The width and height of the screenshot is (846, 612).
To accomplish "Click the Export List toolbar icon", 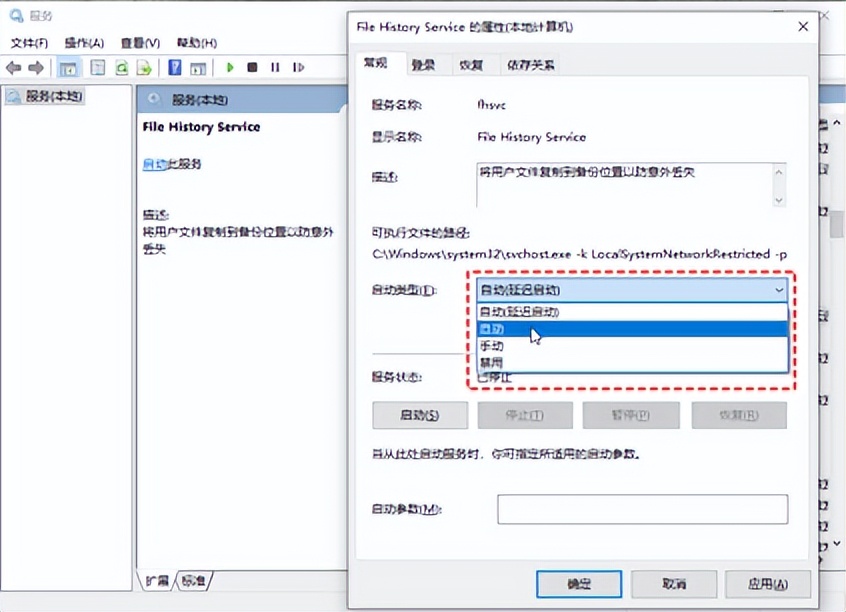I will [x=144, y=67].
